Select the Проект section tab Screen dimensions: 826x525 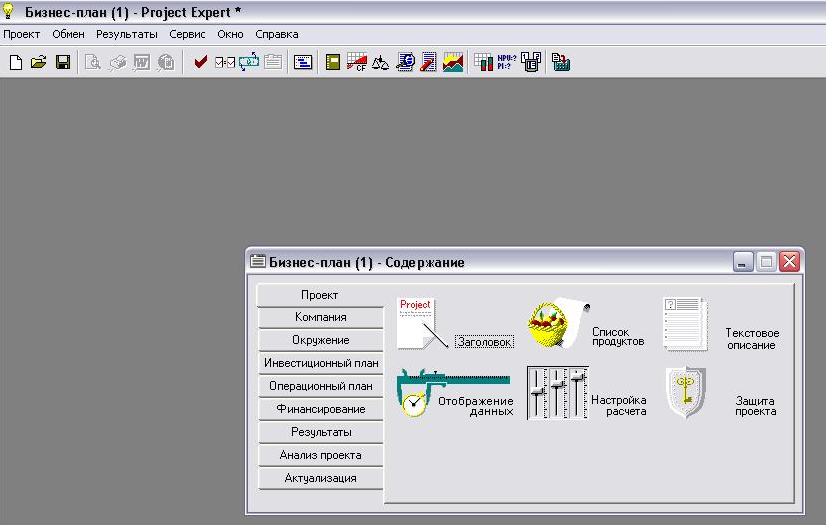(320, 295)
